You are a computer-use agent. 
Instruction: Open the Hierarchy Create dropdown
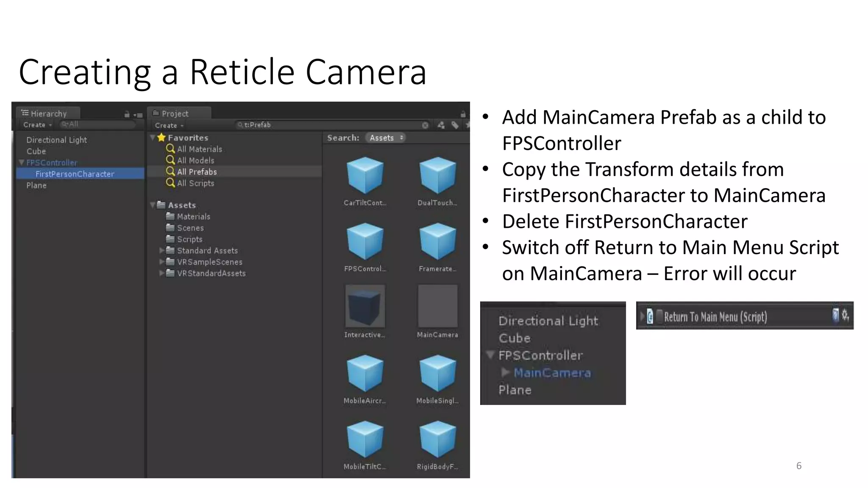click(37, 125)
